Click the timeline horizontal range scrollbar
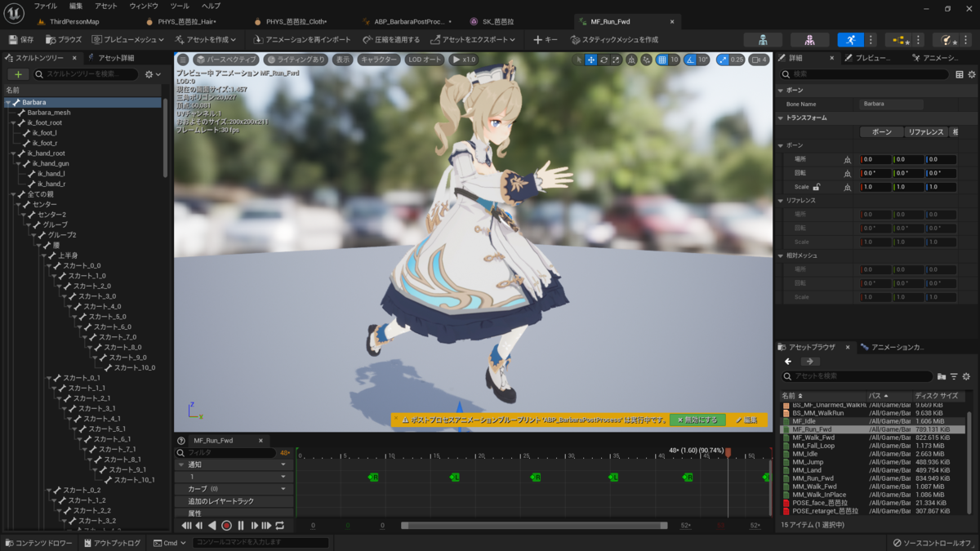The width and height of the screenshot is (980, 551). 534,526
